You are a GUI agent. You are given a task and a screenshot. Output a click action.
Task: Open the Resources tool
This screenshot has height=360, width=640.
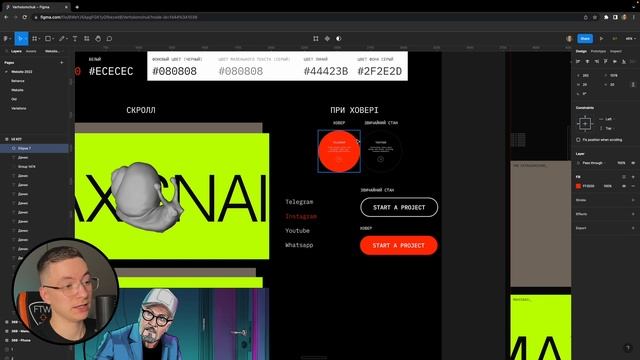point(87,38)
